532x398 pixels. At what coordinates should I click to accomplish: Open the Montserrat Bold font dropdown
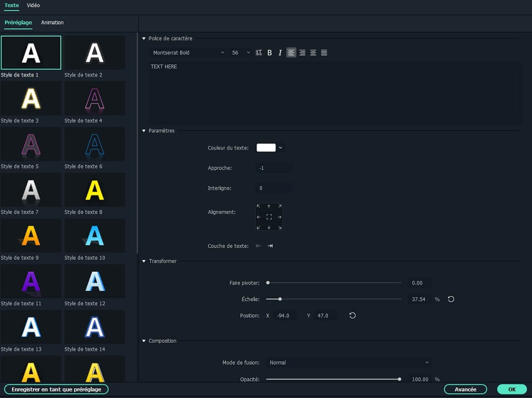tap(188, 53)
